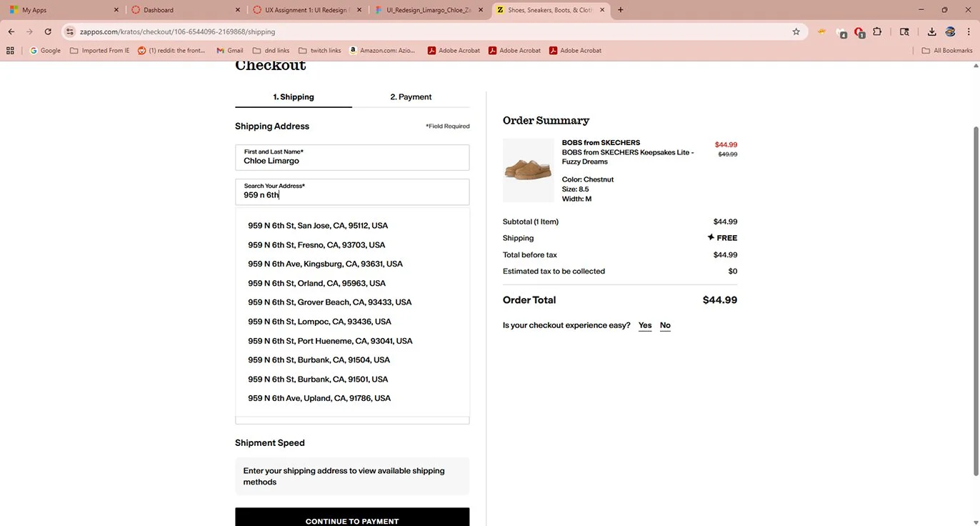Answer Yes to checkout experience question

pos(645,325)
